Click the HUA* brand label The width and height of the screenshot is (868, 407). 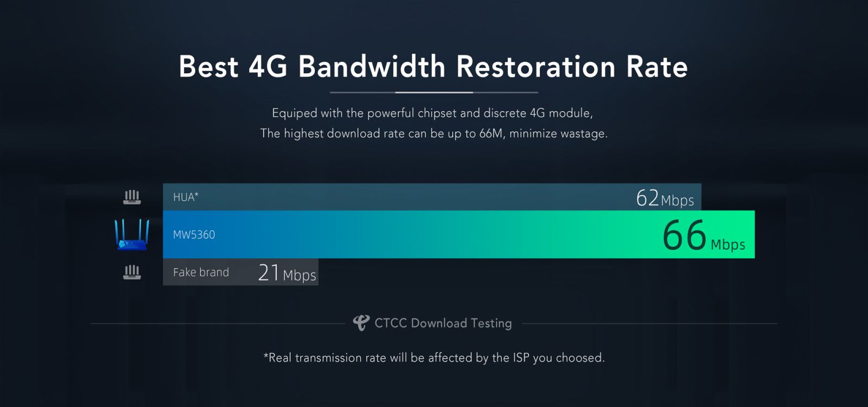coord(186,197)
